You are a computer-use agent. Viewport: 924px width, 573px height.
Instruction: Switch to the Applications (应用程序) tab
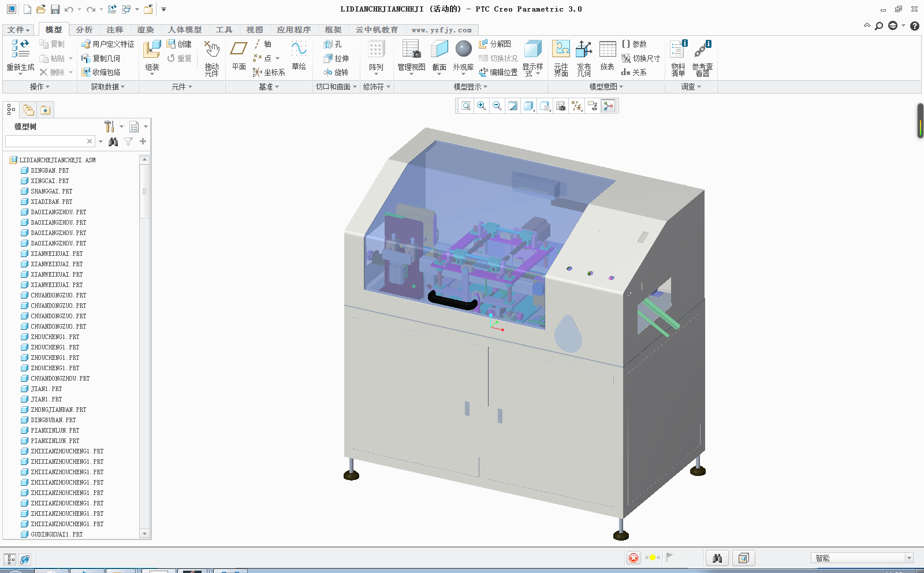[x=294, y=30]
